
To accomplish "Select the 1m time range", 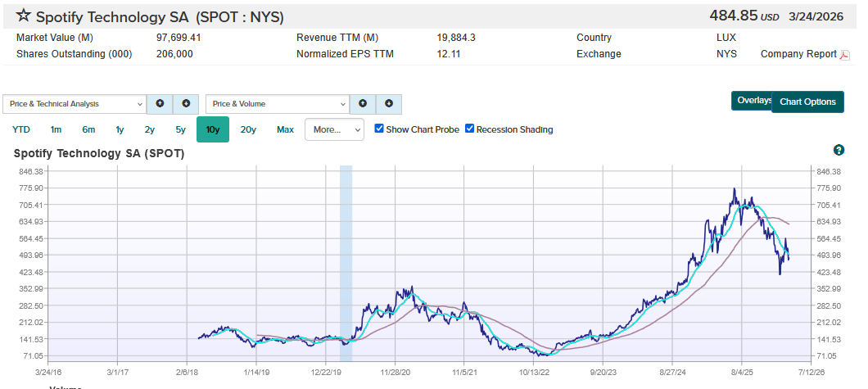I will point(56,129).
